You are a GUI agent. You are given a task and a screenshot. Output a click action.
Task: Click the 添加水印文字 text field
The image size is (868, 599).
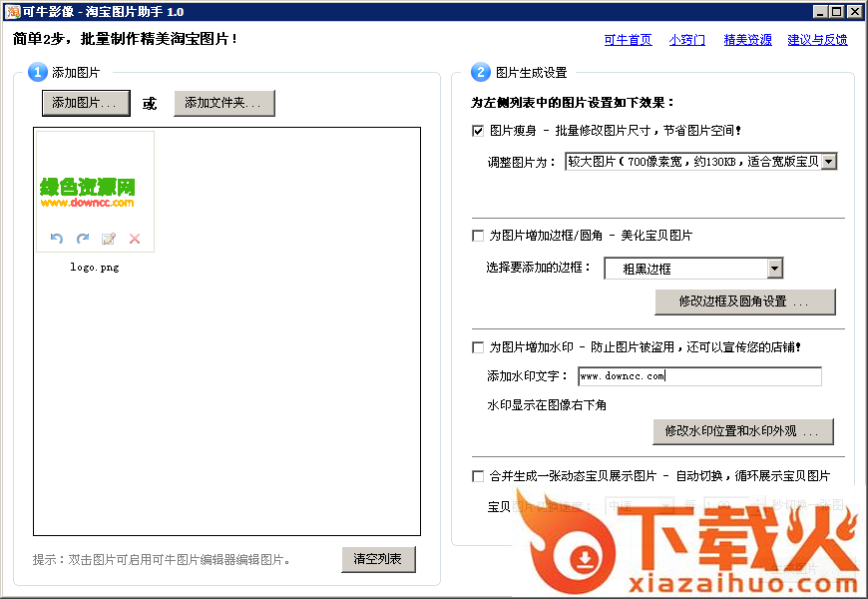pyautogui.click(x=699, y=376)
